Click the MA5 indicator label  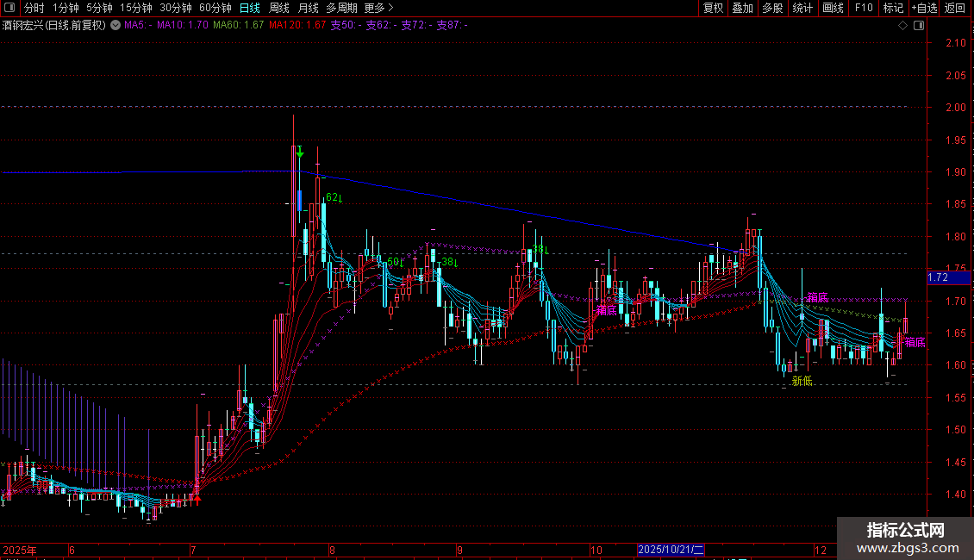coord(138,26)
